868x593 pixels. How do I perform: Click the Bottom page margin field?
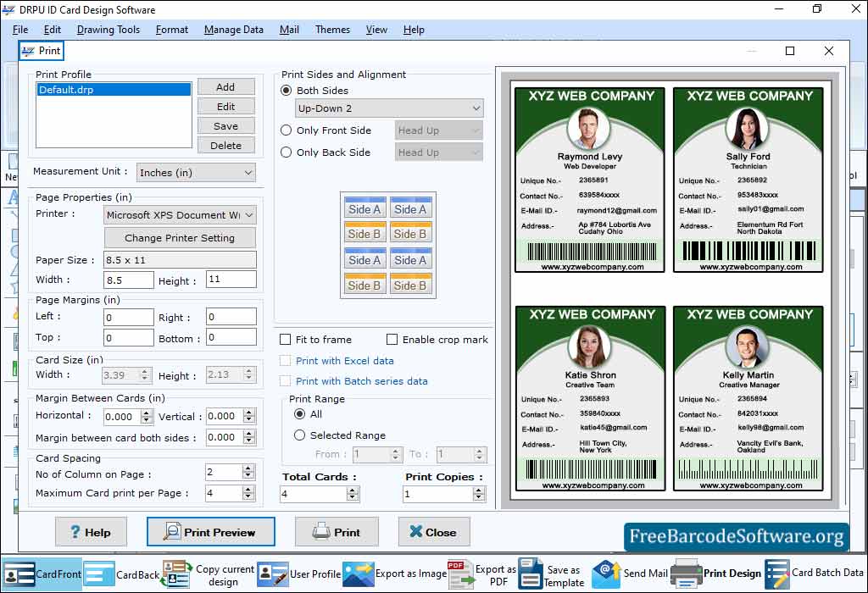pyautogui.click(x=231, y=337)
